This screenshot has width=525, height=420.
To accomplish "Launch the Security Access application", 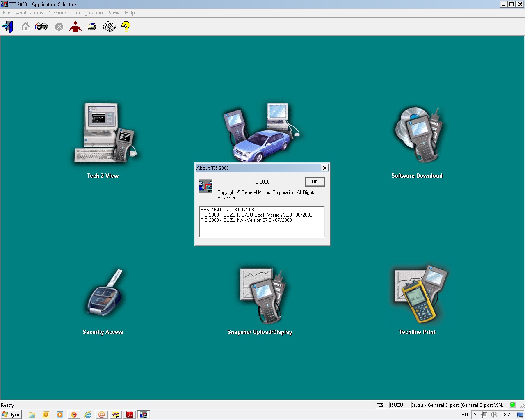I will tap(104, 293).
